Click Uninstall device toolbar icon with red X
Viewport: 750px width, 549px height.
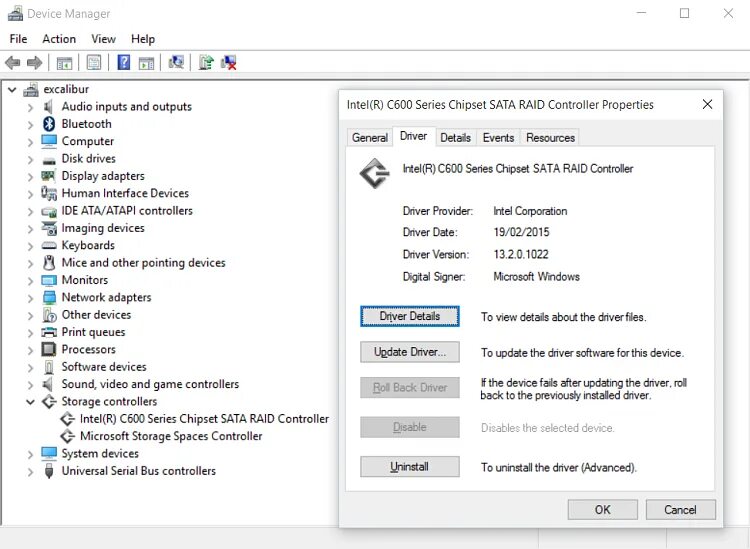(229, 63)
